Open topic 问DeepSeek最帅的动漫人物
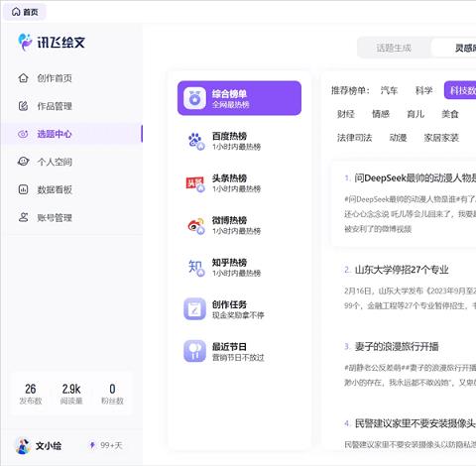 (x=415, y=178)
